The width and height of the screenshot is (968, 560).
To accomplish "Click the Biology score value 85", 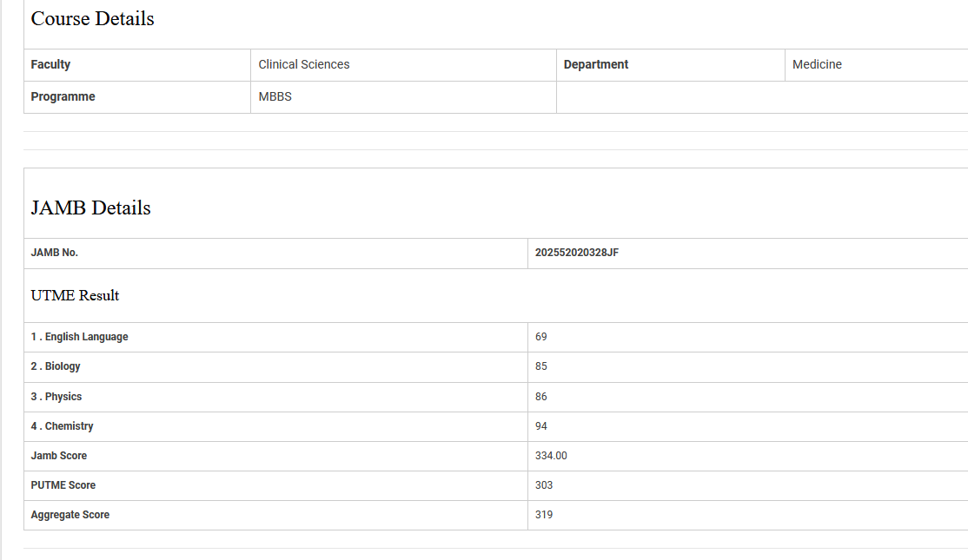I will point(541,366).
